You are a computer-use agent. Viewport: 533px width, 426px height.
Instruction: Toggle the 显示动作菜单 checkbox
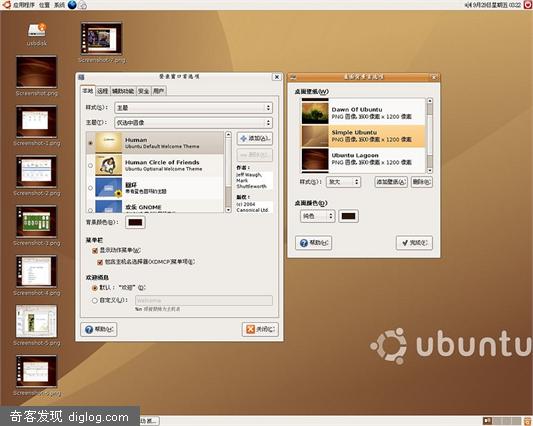click(95, 251)
